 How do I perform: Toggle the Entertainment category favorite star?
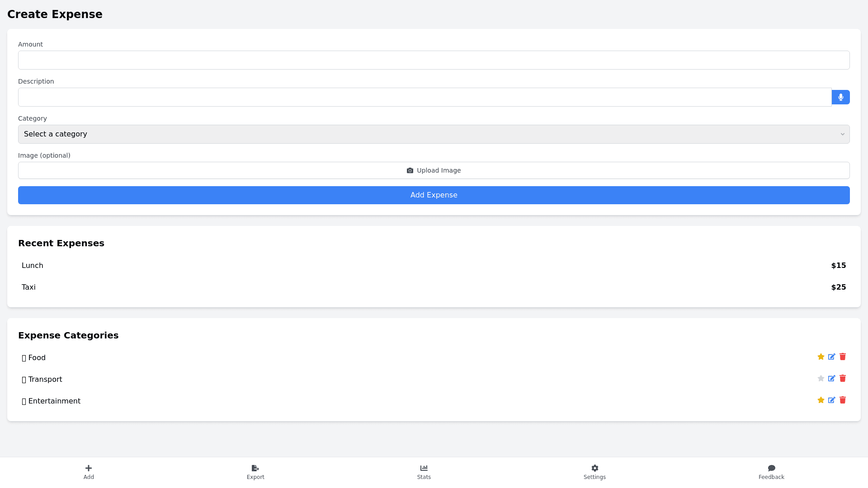point(821,400)
